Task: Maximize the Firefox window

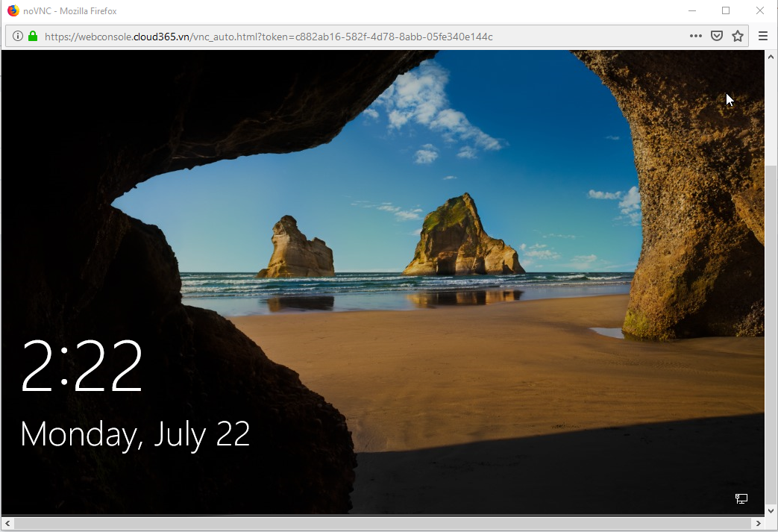Action: tap(726, 10)
